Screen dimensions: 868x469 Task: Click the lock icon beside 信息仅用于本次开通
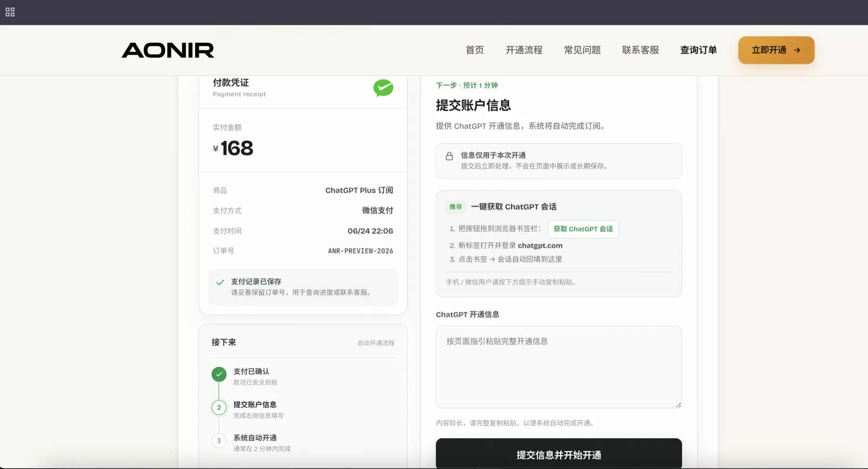coord(449,156)
